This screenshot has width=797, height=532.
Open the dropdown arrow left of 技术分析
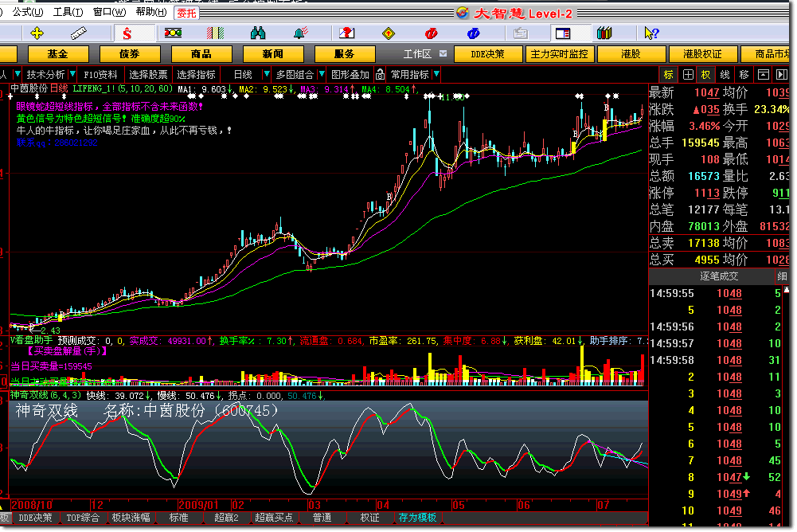(x=18, y=75)
